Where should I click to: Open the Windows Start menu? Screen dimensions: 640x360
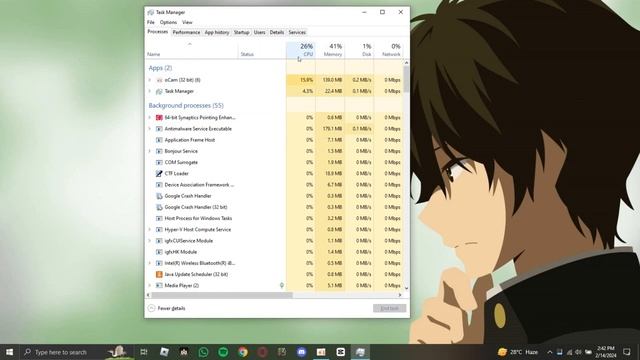[x=9, y=352]
